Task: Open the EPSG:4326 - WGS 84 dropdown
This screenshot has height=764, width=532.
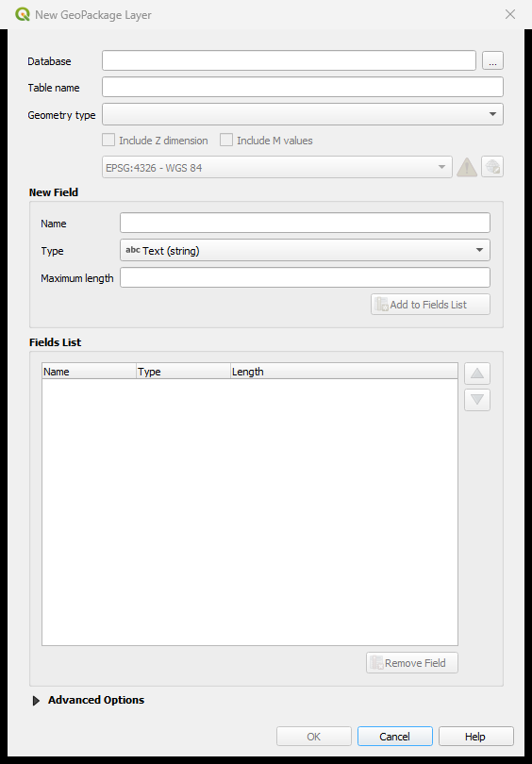Action: click(x=276, y=167)
